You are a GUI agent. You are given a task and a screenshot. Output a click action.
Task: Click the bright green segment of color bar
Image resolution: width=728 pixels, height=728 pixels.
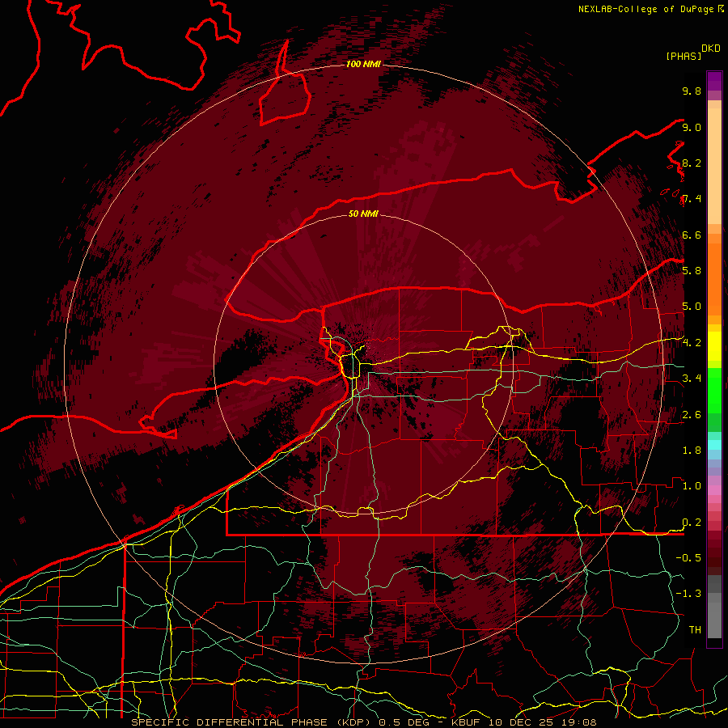click(714, 390)
